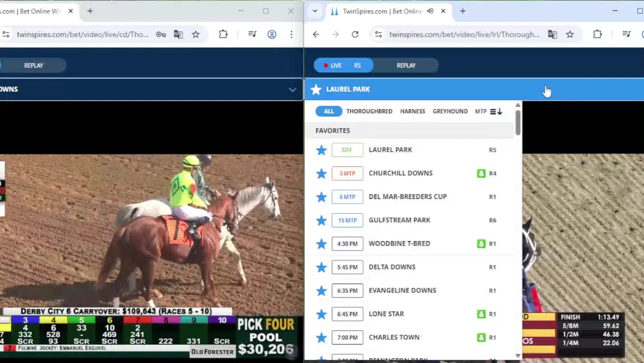Click the star beside Gulfstream Park

pos(321,220)
